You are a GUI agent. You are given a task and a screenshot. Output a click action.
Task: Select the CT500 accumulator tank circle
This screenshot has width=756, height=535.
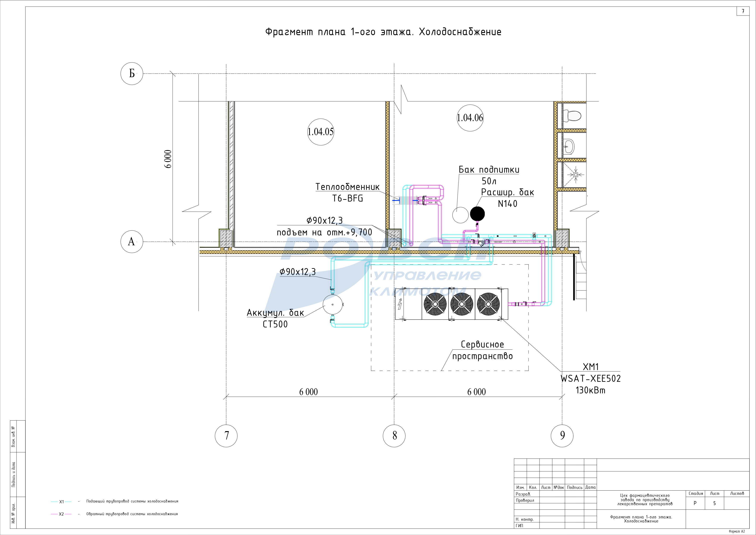pos(333,305)
